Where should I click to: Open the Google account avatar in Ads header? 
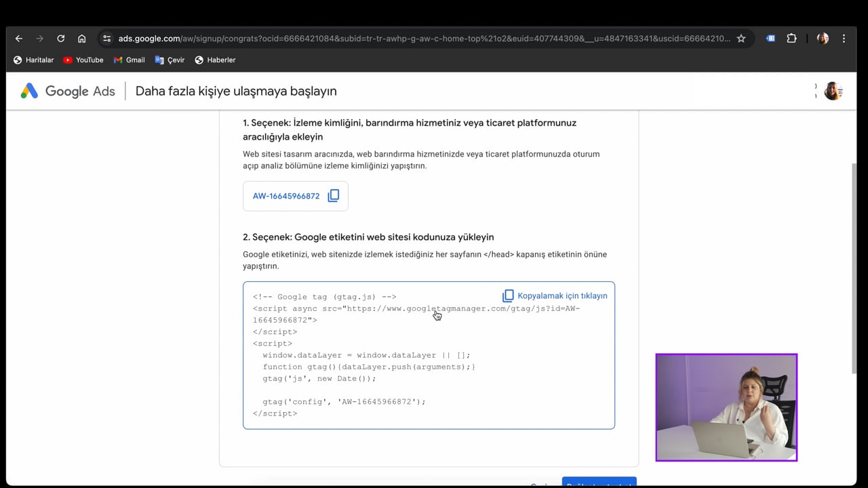[x=833, y=91]
